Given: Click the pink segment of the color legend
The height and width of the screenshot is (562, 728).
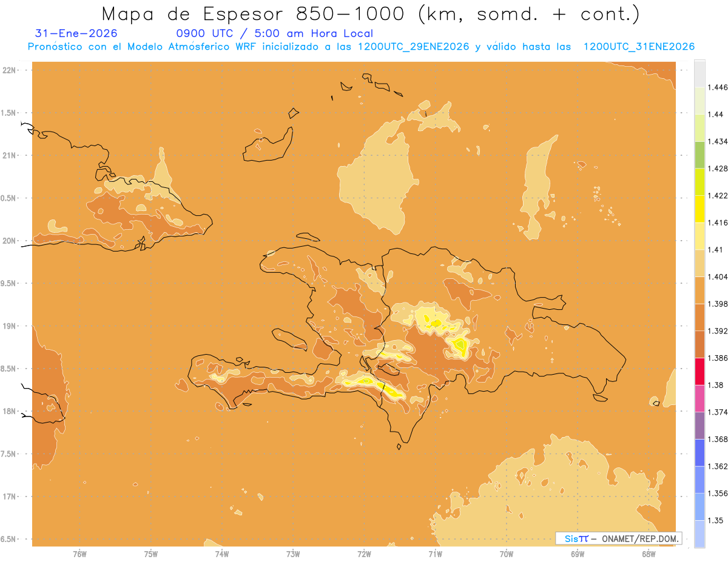Looking at the screenshot, I should point(699,398).
